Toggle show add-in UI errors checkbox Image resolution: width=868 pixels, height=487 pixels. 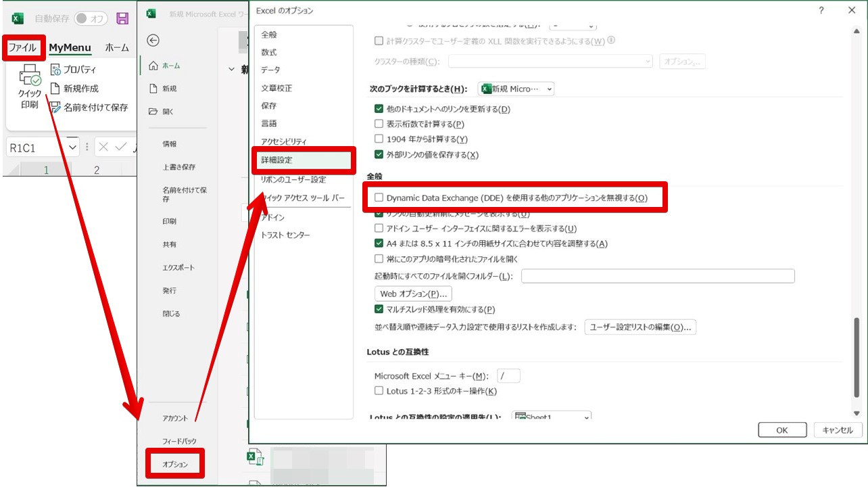click(x=379, y=229)
